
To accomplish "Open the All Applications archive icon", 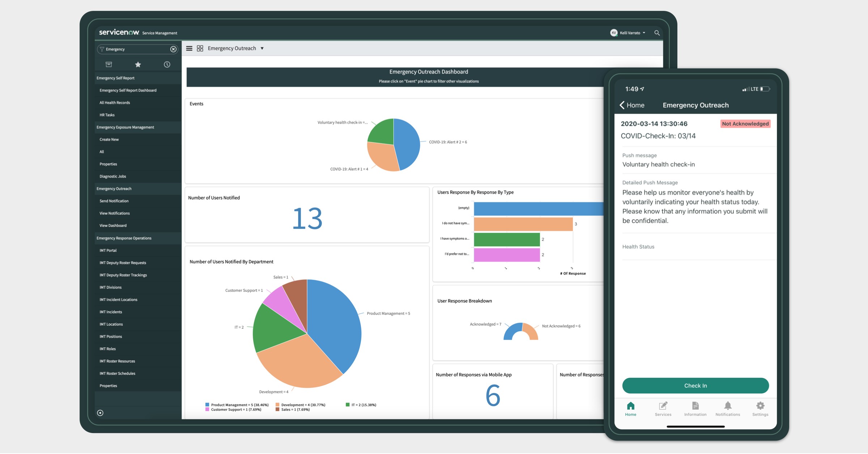I will pyautogui.click(x=109, y=64).
